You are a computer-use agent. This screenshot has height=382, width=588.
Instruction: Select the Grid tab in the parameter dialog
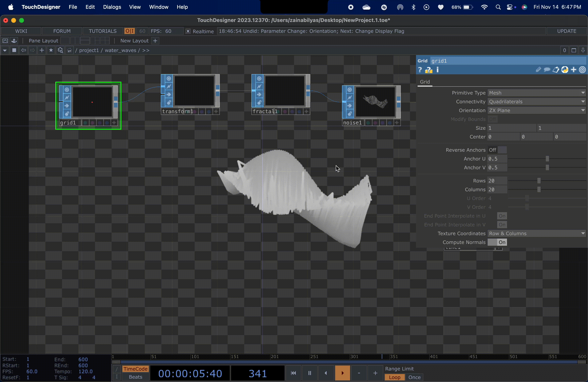click(x=425, y=82)
